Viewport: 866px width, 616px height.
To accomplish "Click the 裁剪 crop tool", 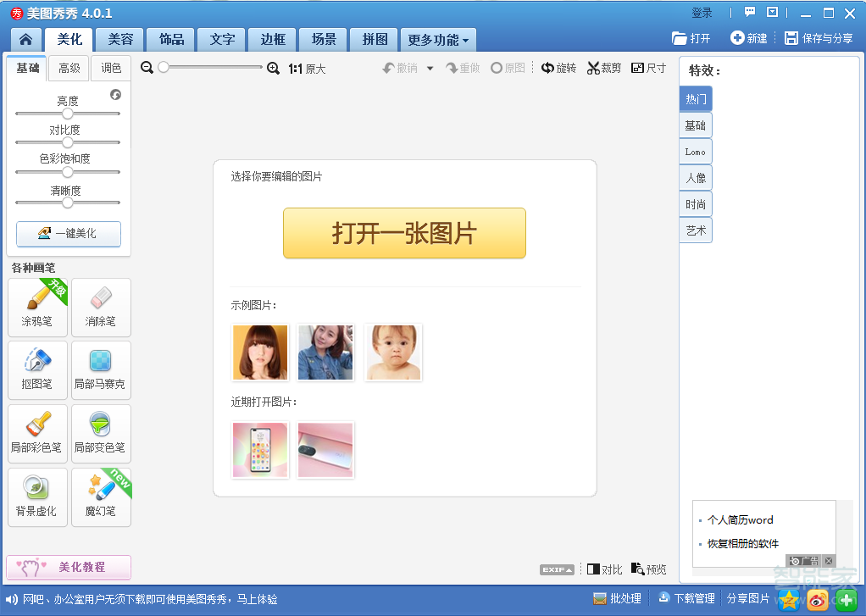I will (x=603, y=68).
